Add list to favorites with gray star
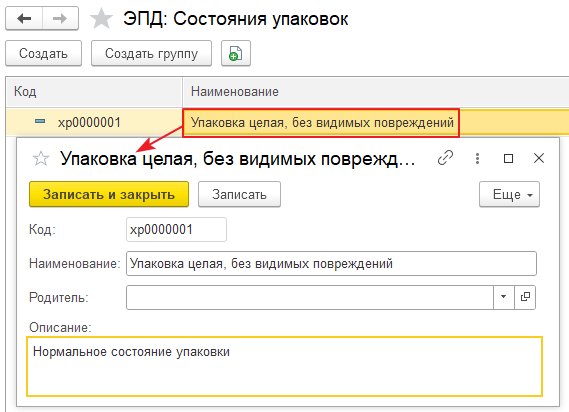 point(101,19)
